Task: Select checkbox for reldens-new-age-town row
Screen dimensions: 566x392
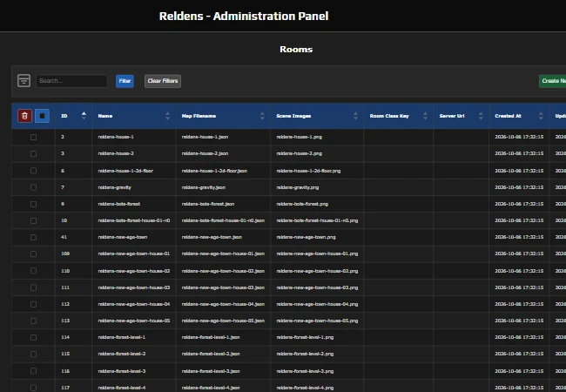Action: coord(34,237)
